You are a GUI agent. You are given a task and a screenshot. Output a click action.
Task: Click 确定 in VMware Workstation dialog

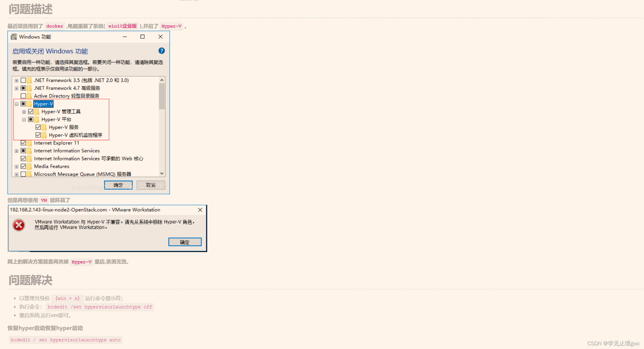tap(185, 242)
